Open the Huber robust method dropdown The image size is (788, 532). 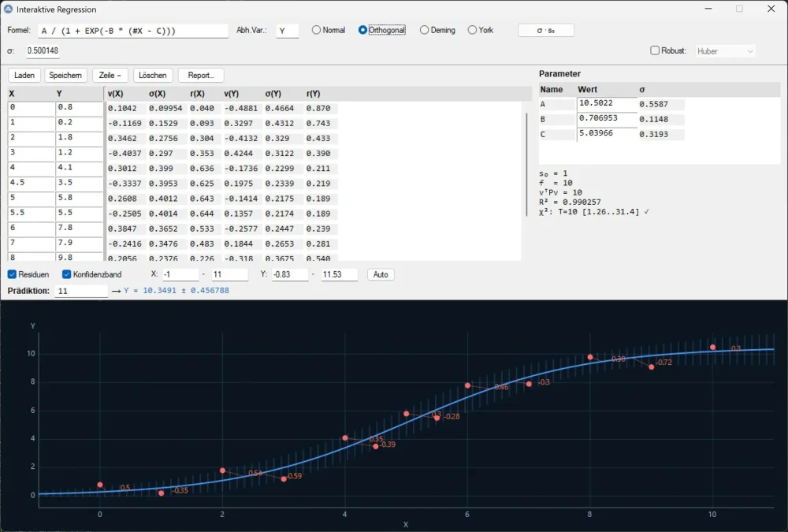725,51
